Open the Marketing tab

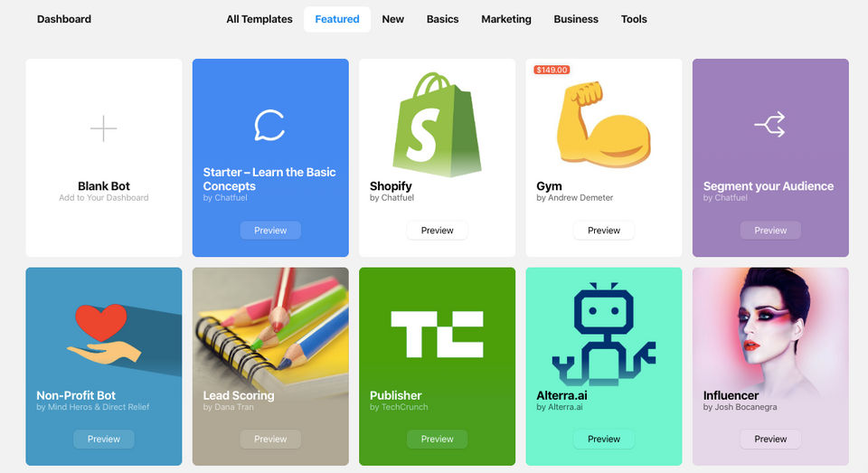[x=506, y=19]
